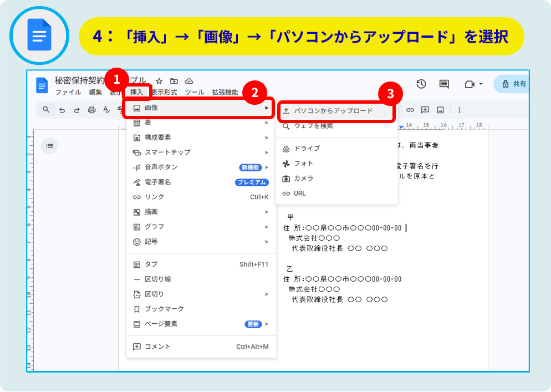Click the star icon beside the document title
The height and width of the screenshot is (392, 551).
[159, 81]
